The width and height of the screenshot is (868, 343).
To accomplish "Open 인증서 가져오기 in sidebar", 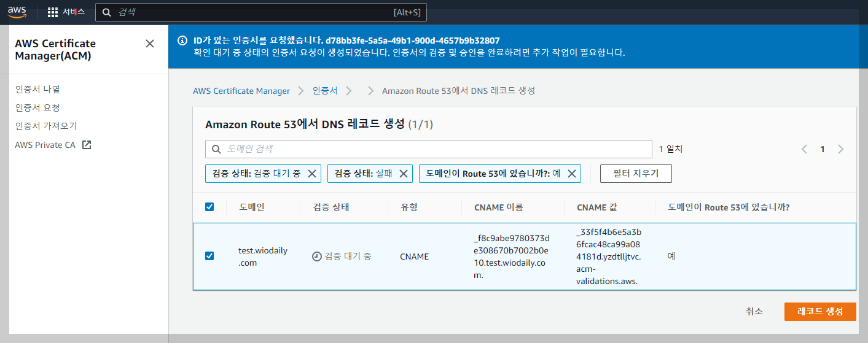I will [x=46, y=126].
